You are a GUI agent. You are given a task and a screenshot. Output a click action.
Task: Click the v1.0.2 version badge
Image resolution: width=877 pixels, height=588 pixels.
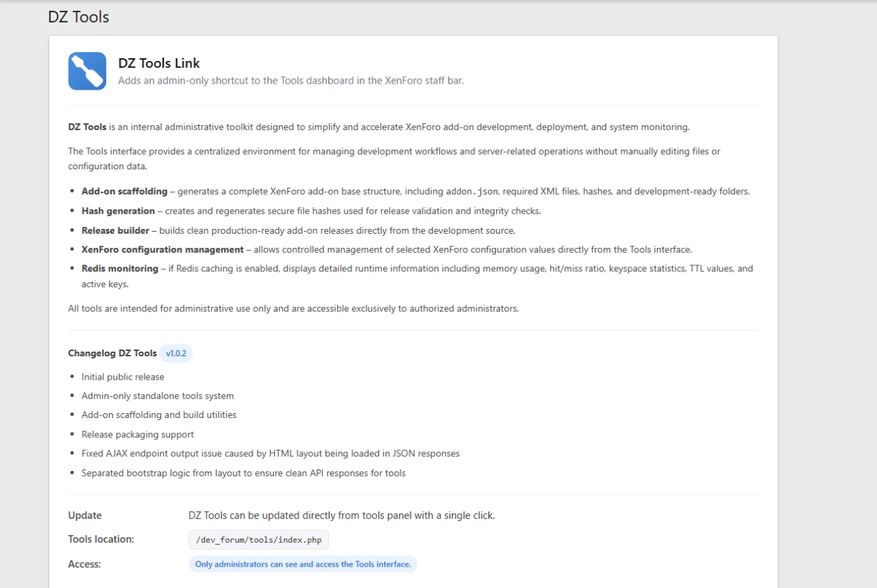(176, 354)
